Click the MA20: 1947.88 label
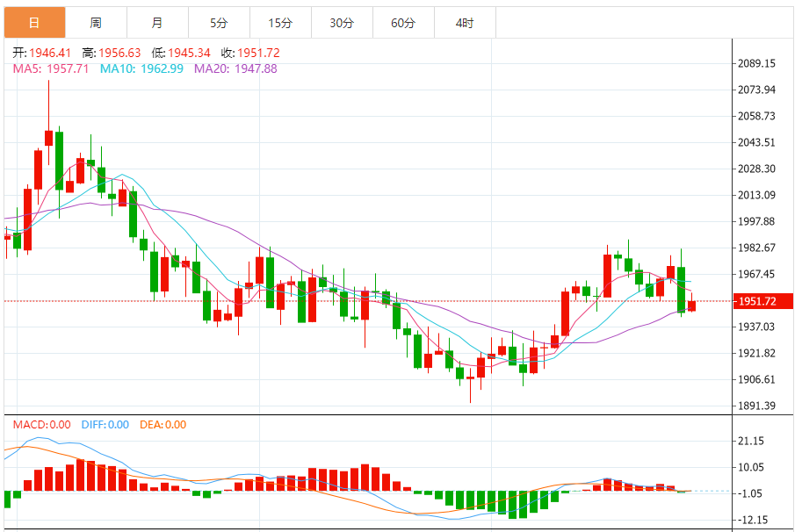802x532 pixels. (x=235, y=68)
